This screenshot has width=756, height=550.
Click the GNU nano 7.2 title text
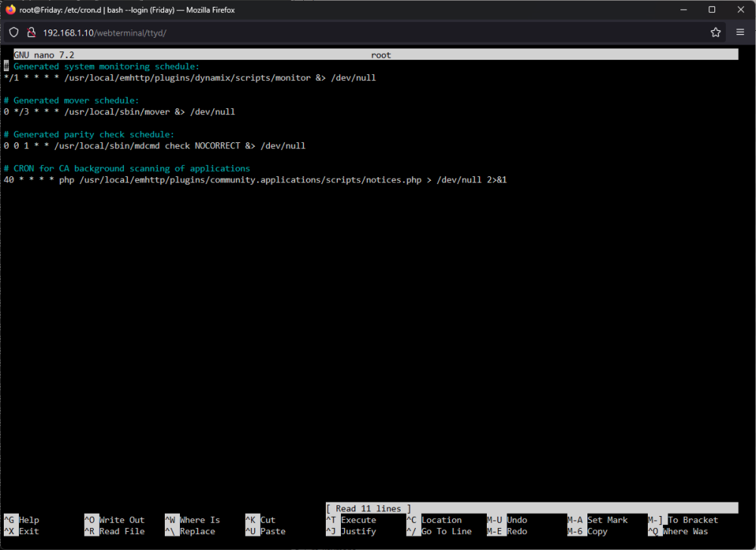[x=44, y=55]
